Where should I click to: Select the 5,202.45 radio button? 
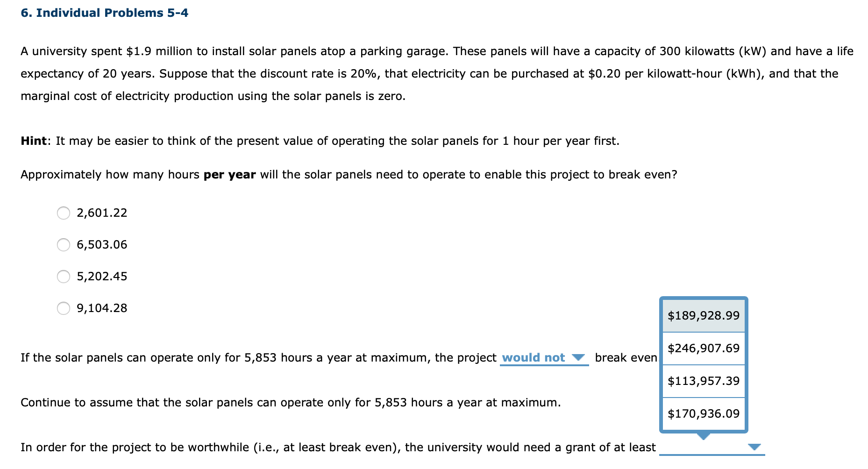click(64, 277)
